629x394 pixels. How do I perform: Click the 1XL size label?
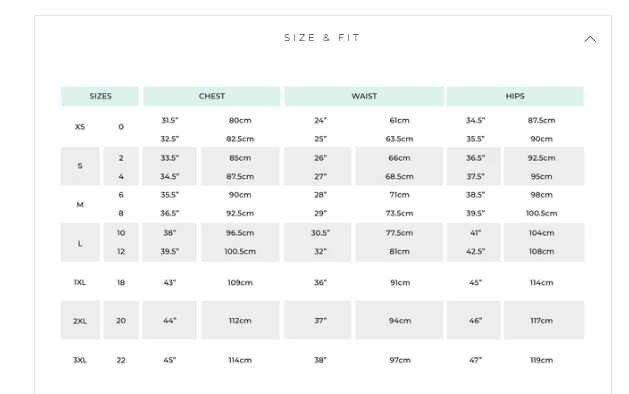click(80, 282)
